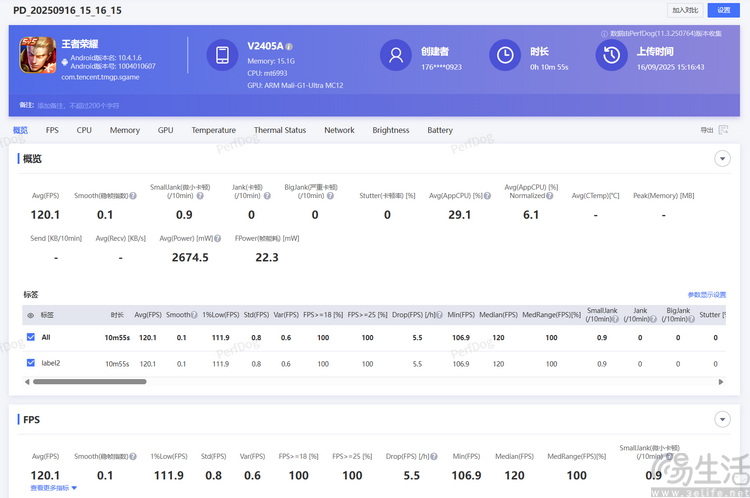Image resolution: width=750 pixels, height=498 pixels.
Task: Collapse the FPS section panel
Action: [x=722, y=420]
